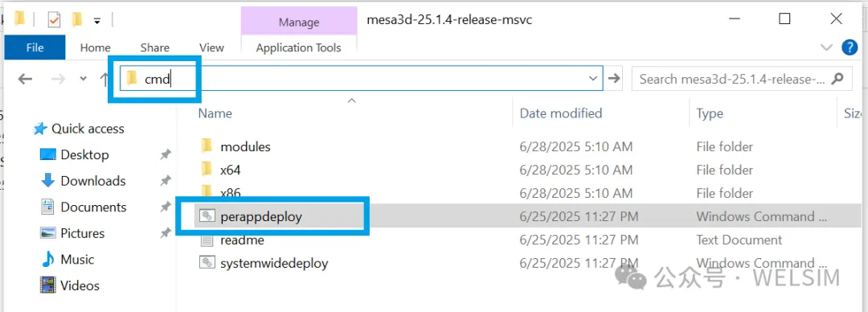868x312 pixels.
Task: Select the systemwidedeploy command file icon
Action: 207,263
